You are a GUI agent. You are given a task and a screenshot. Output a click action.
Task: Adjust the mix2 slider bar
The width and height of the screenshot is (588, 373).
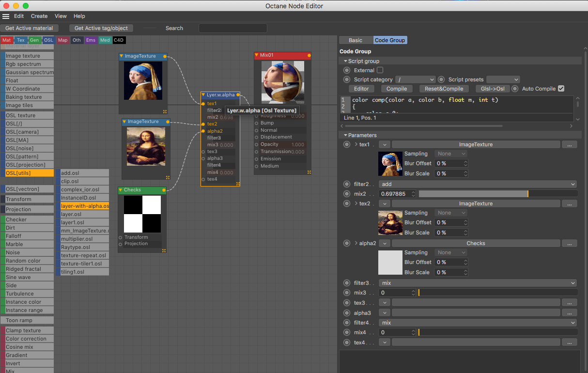(498, 194)
